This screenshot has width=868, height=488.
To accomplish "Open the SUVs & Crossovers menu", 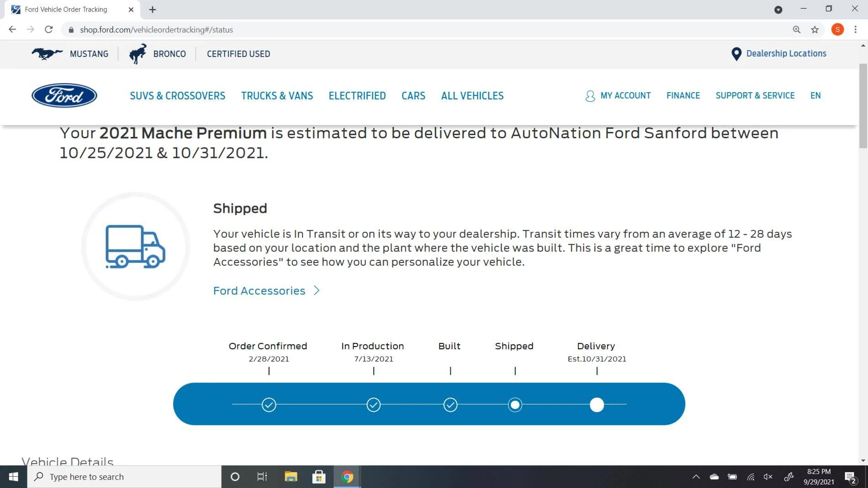I will [177, 96].
